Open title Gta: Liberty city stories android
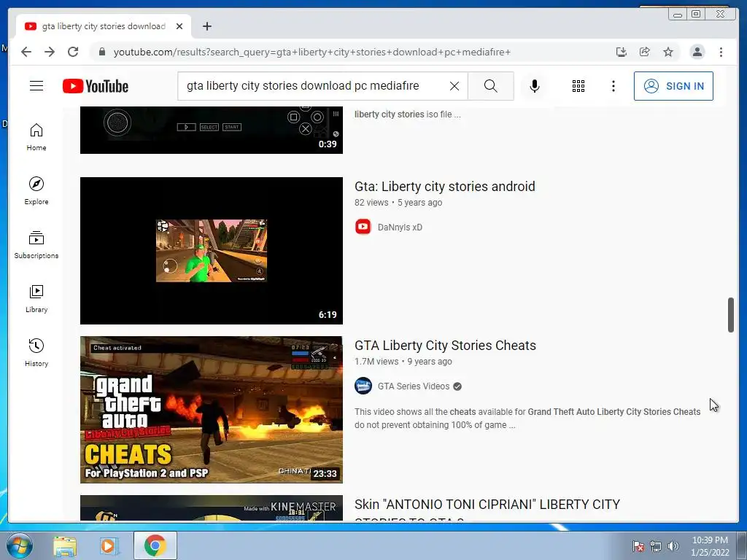The width and height of the screenshot is (747, 560). (444, 186)
